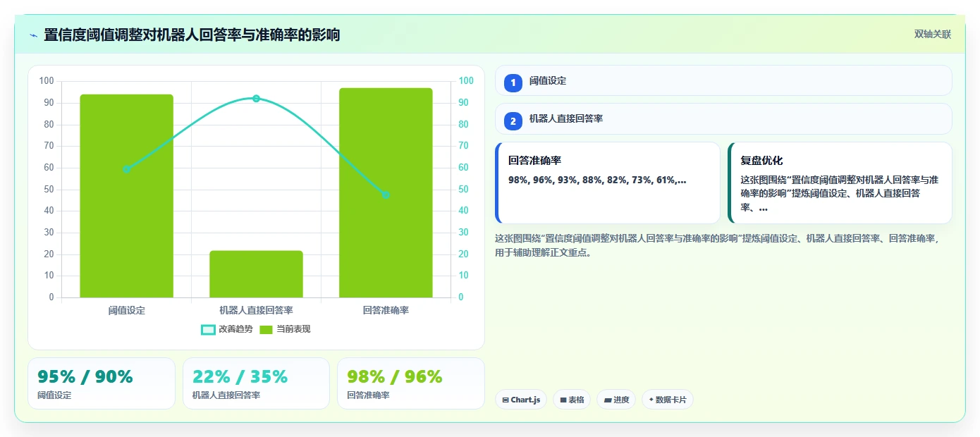The width and height of the screenshot is (980, 437).
Task: Click the 阈值设定 green bar
Action: point(126,196)
